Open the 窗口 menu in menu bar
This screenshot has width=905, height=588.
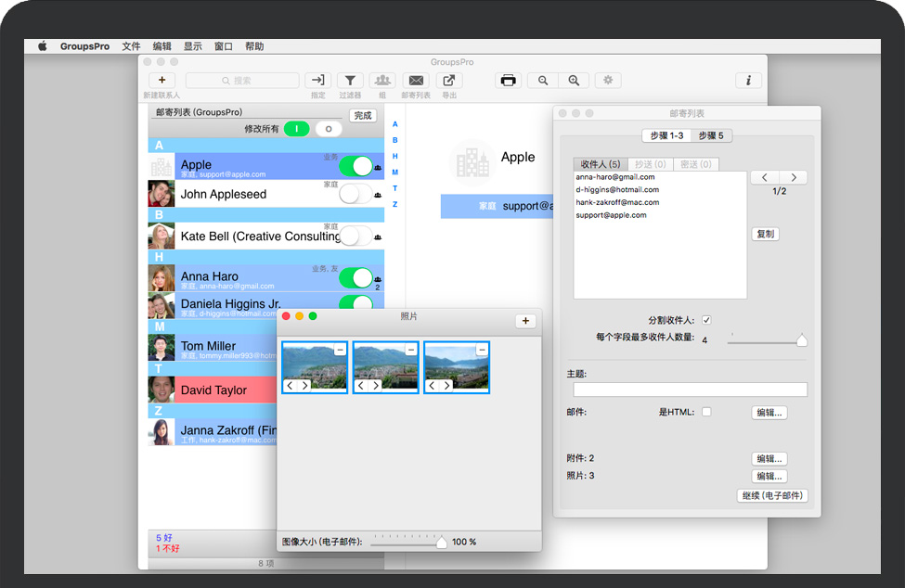pyautogui.click(x=224, y=46)
